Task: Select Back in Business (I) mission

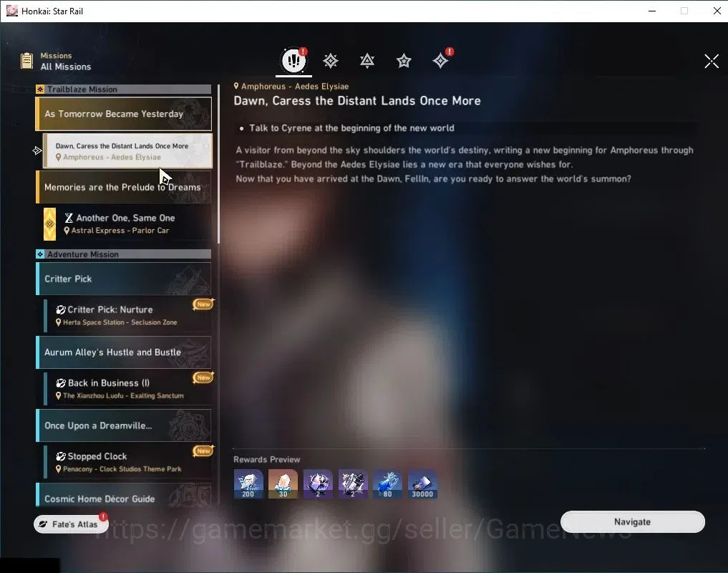Action: (127, 389)
